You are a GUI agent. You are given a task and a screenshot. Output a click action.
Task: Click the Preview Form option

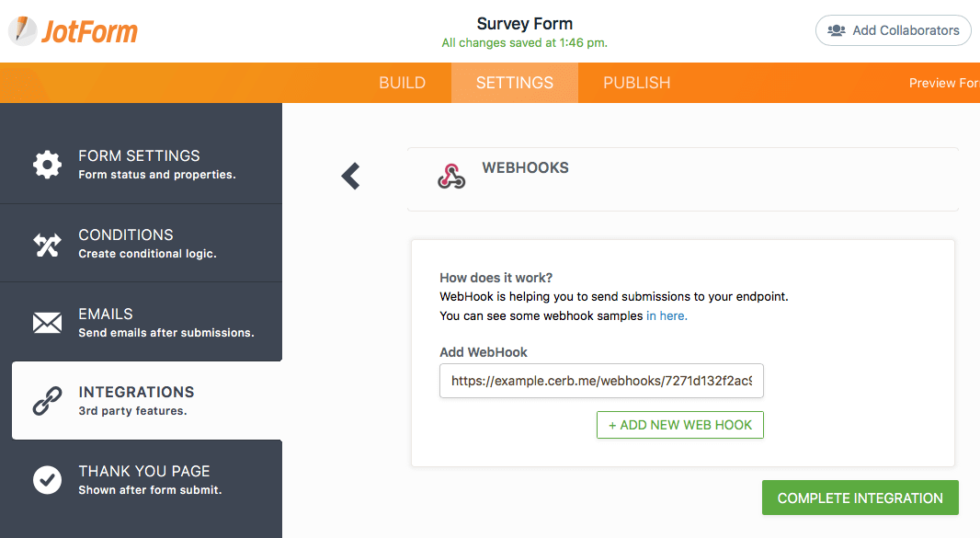[944, 83]
